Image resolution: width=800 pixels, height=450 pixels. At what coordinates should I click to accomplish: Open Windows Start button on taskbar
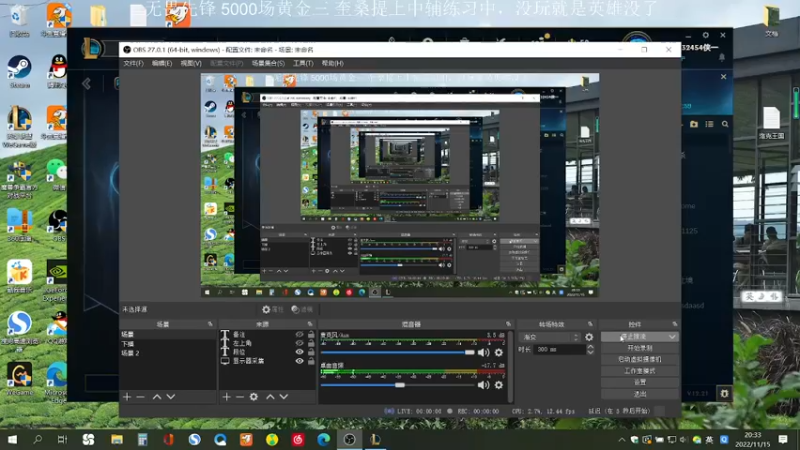12,440
